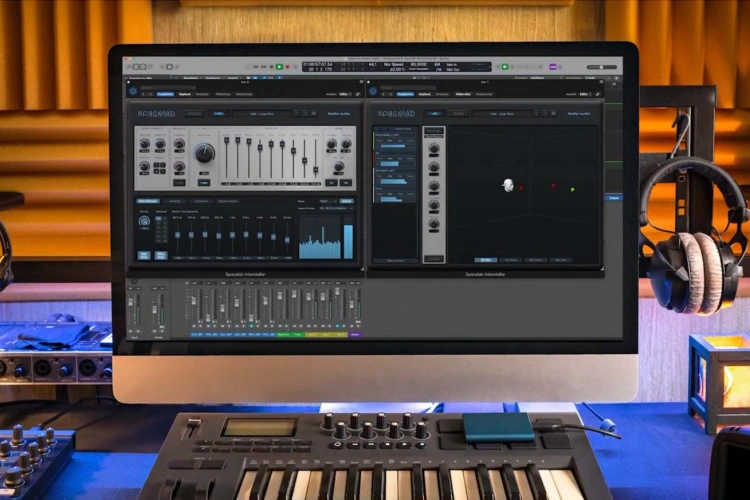750x500 pixels.
Task: Go to previous setting arrow in right plugin header
Action: pyautogui.click(x=383, y=94)
